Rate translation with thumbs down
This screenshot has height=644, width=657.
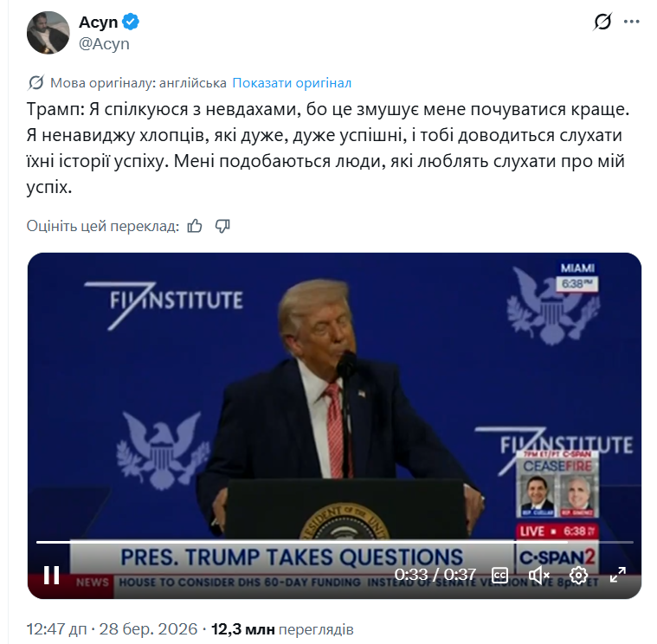pyautogui.click(x=222, y=226)
